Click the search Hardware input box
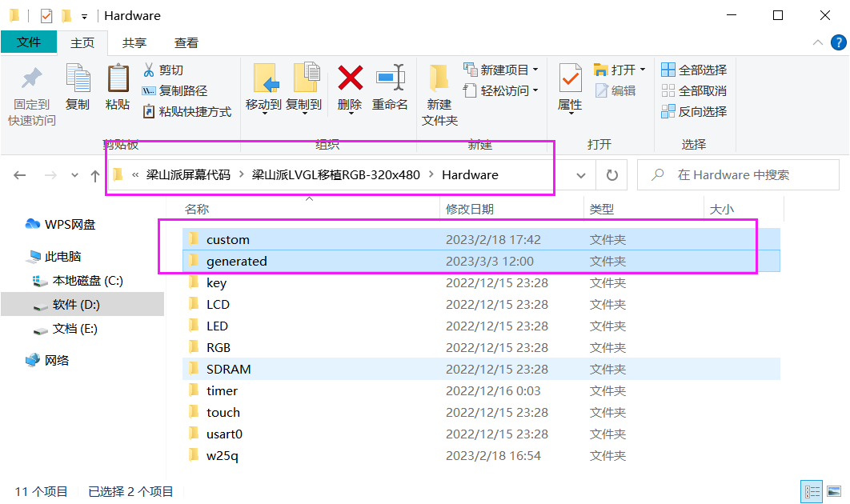Screen dimensions: 850x504 pos(738,175)
